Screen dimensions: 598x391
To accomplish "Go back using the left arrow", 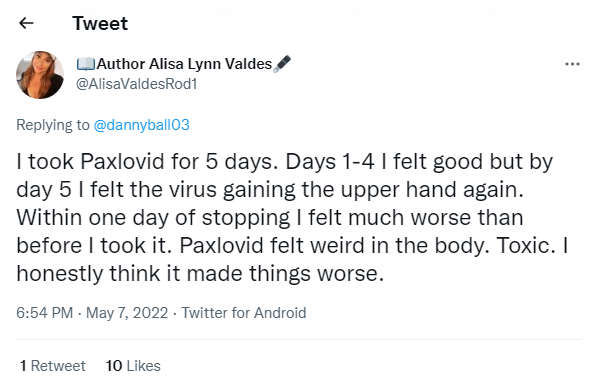I will click(x=26, y=23).
